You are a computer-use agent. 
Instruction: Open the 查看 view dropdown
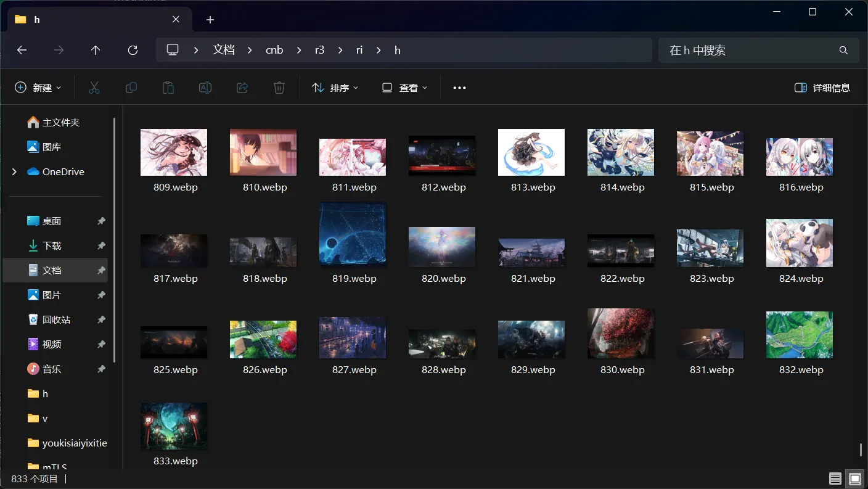click(404, 88)
